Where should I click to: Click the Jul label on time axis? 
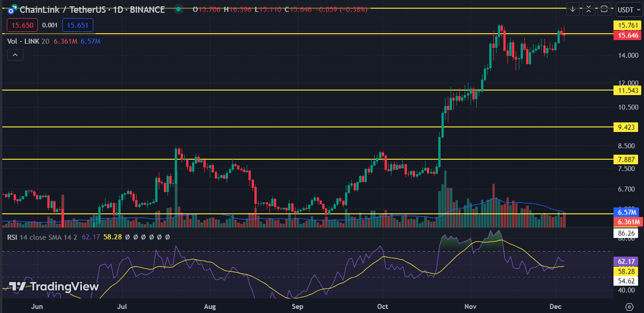[123, 306]
